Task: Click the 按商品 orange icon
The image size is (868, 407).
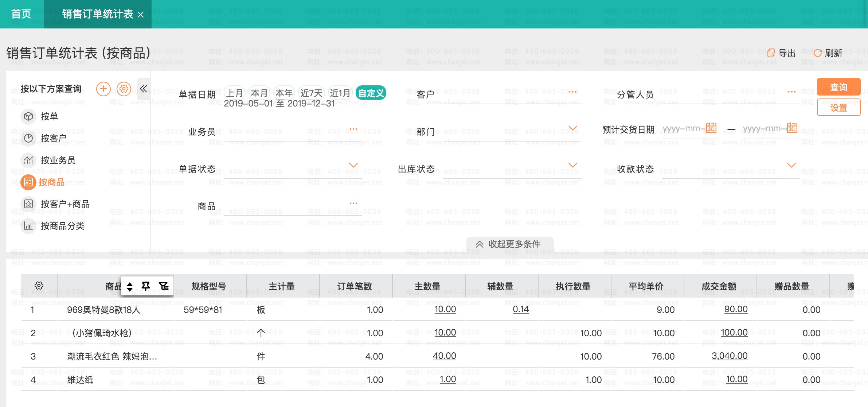Action: tap(28, 182)
